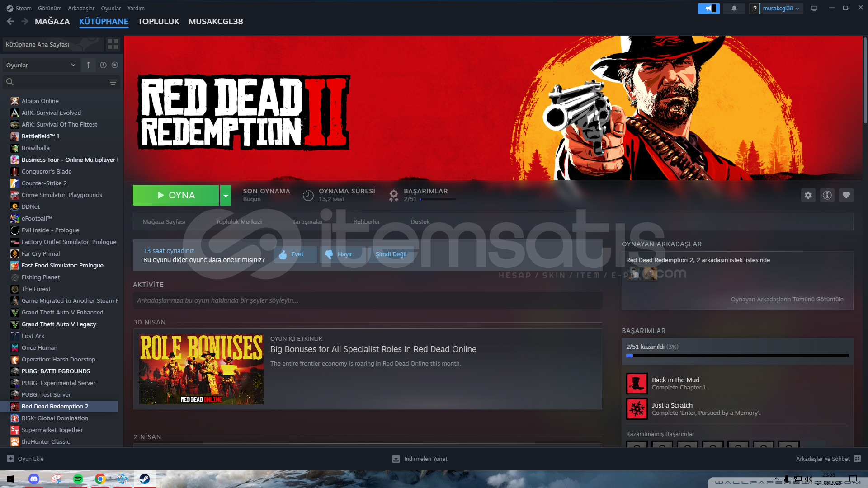The width and height of the screenshot is (868, 488).
Task: Open the Yardım menu
Action: (136, 8)
